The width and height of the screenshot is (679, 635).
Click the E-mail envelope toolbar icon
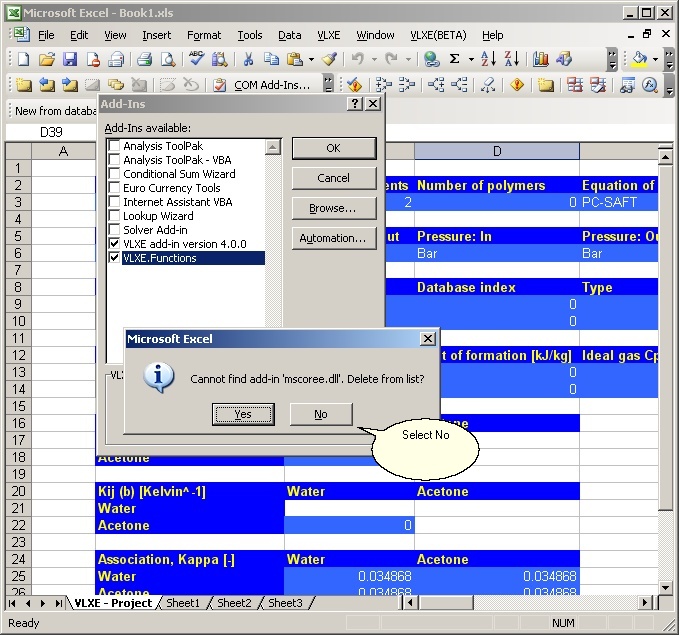(x=116, y=59)
